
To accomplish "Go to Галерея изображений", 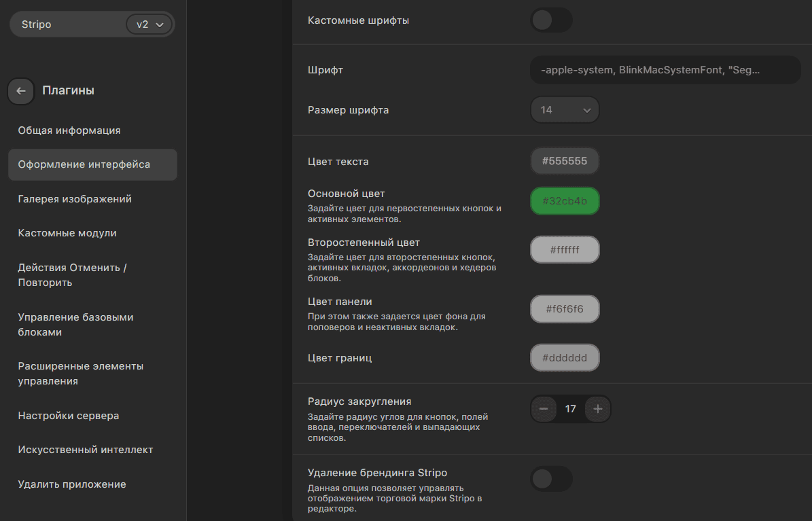I will pos(75,199).
